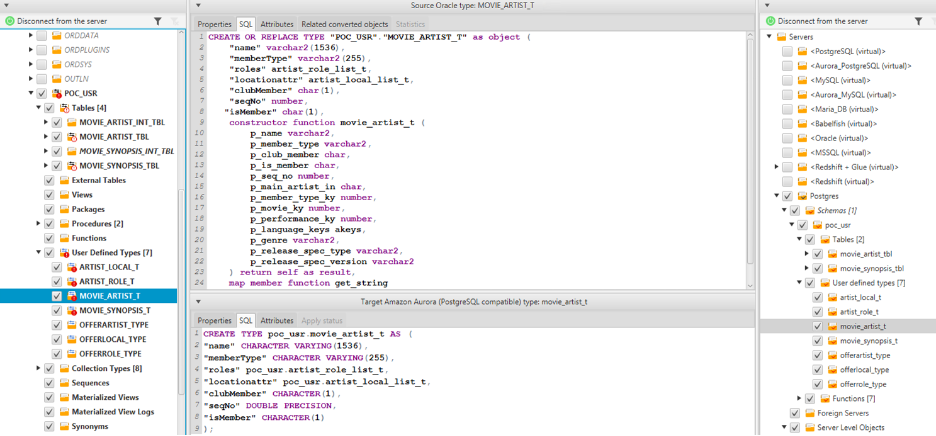The image size is (936, 436).
Task: Collapse the POC_USR schema node
Action: [31, 94]
